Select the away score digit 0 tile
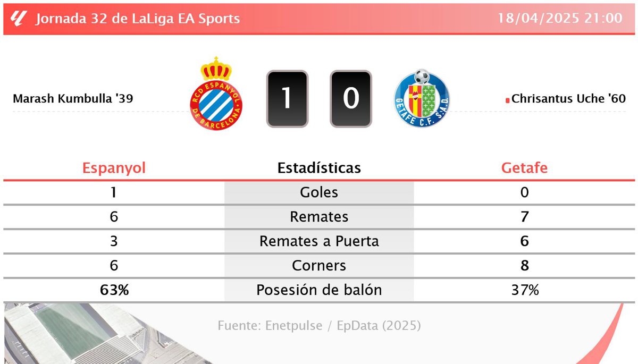 click(350, 99)
